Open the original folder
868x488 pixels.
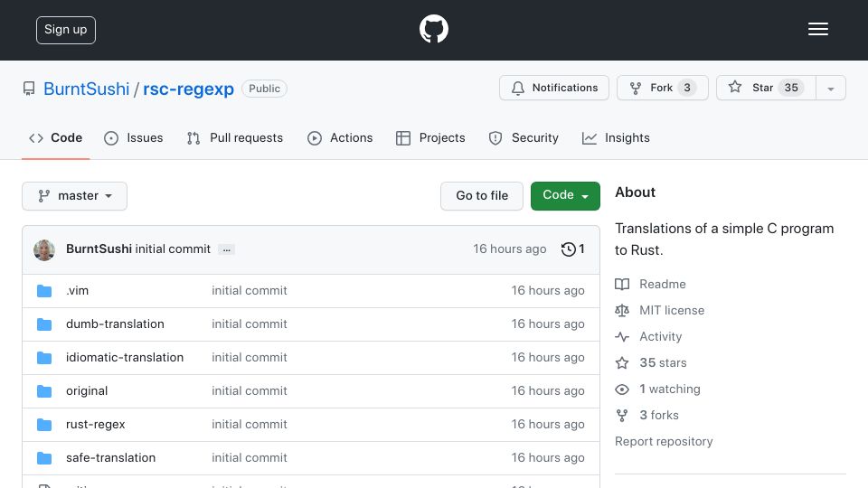87,390
